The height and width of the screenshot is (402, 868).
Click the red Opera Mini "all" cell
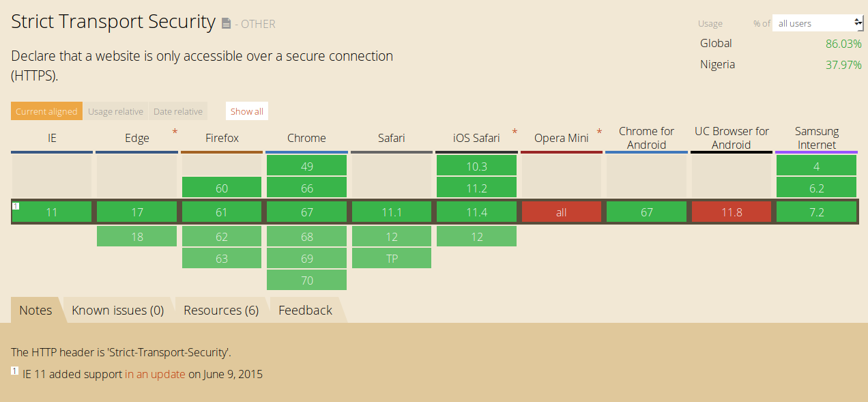tap(561, 212)
